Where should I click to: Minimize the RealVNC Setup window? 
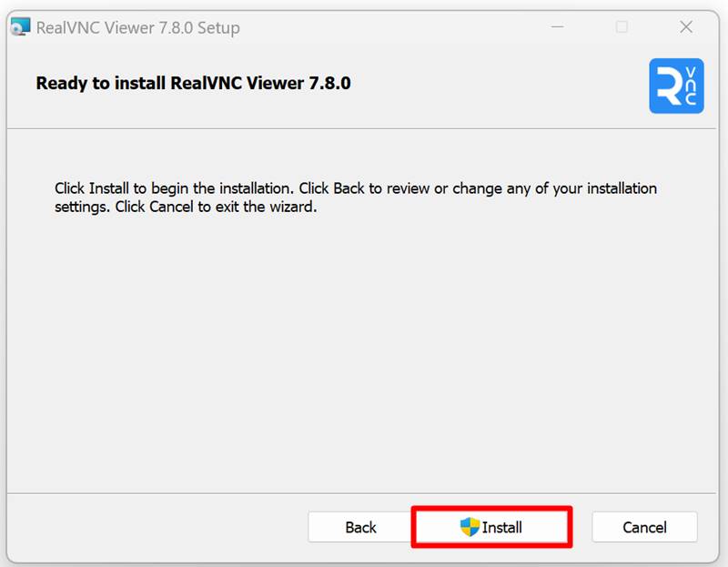tap(557, 27)
